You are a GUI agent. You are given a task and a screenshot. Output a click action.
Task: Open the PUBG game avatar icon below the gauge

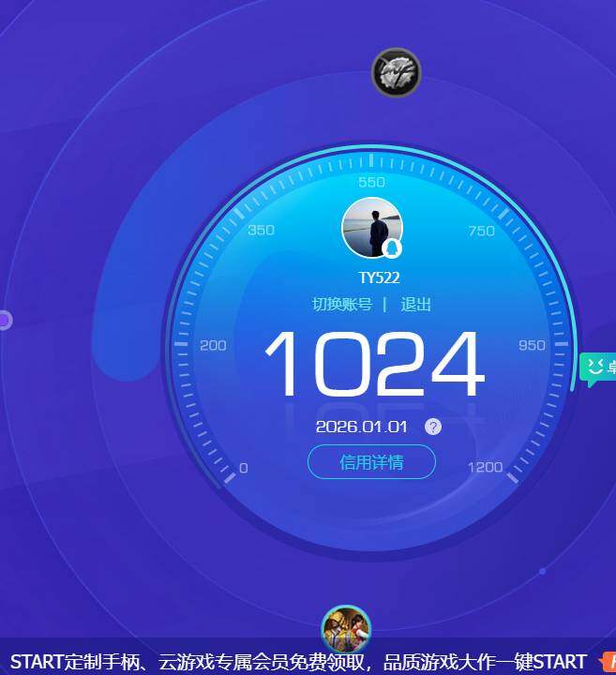pyautogui.click(x=346, y=628)
